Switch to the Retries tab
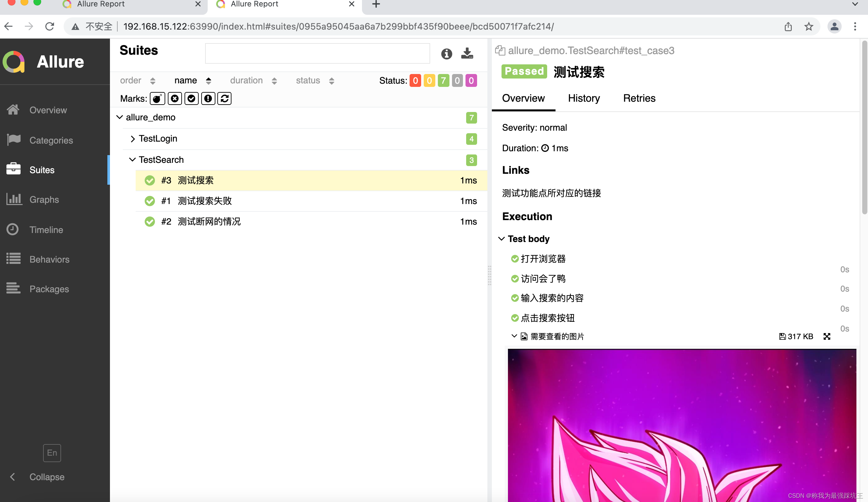The height and width of the screenshot is (502, 868). click(639, 98)
